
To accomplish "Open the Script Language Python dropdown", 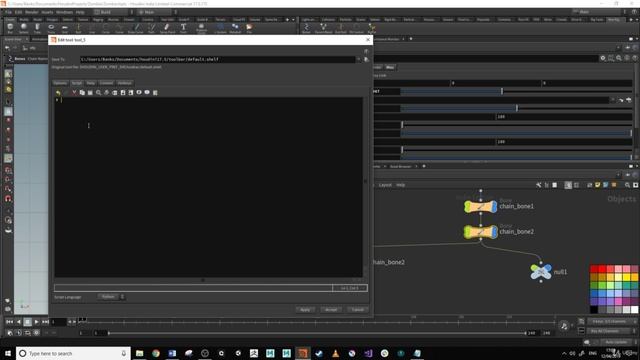I will tap(111, 297).
